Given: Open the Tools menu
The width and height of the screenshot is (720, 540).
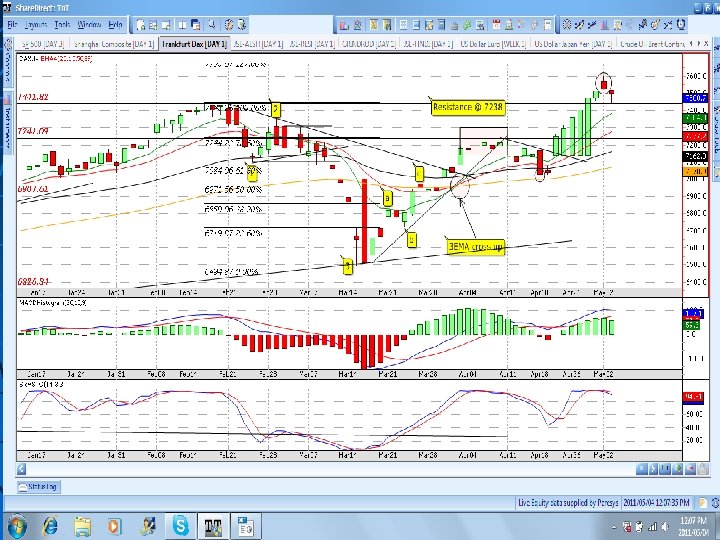Looking at the screenshot, I should tap(62, 25).
